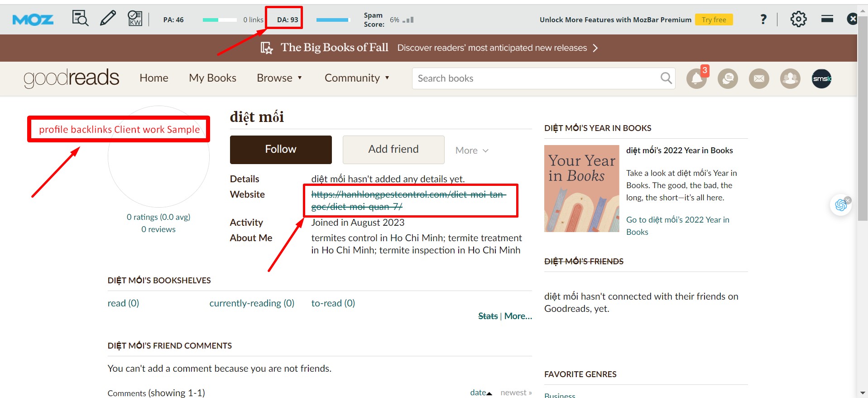Go to the Home menu item
Viewport: 868px width, 398px height.
click(x=154, y=78)
